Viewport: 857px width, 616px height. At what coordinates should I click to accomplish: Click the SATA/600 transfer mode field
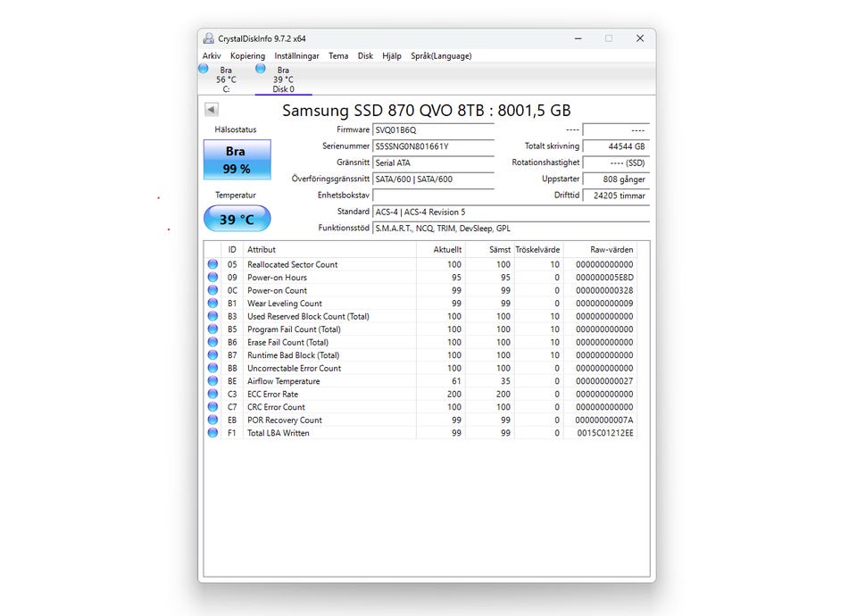(434, 179)
